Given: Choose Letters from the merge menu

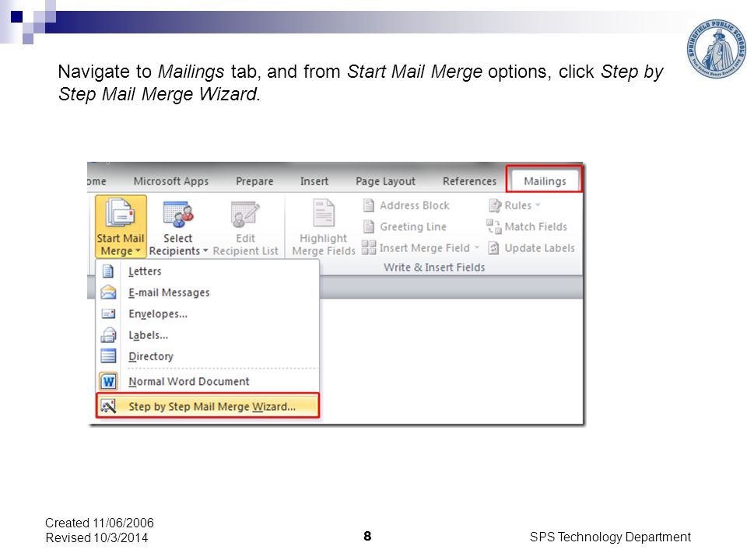Looking at the screenshot, I should [x=208, y=271].
